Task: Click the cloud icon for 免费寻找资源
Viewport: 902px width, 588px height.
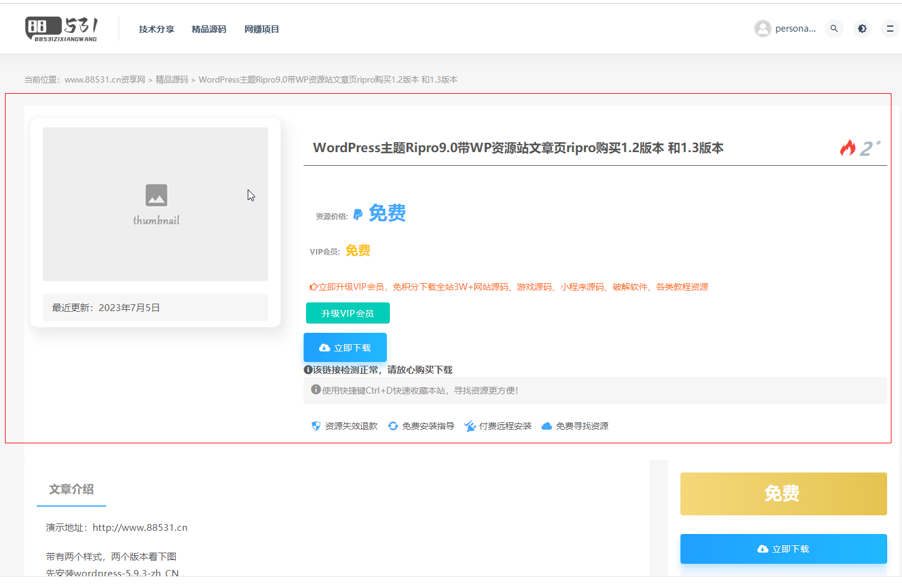Action: (x=547, y=426)
